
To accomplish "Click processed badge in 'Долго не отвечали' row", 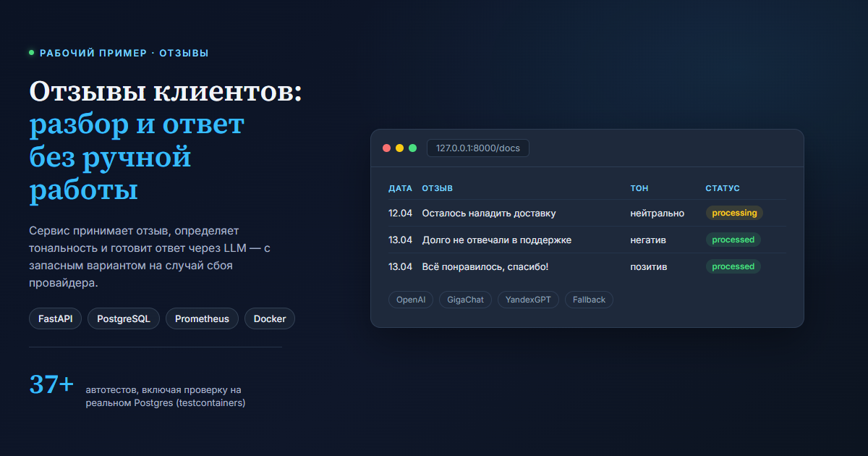I will coord(733,240).
